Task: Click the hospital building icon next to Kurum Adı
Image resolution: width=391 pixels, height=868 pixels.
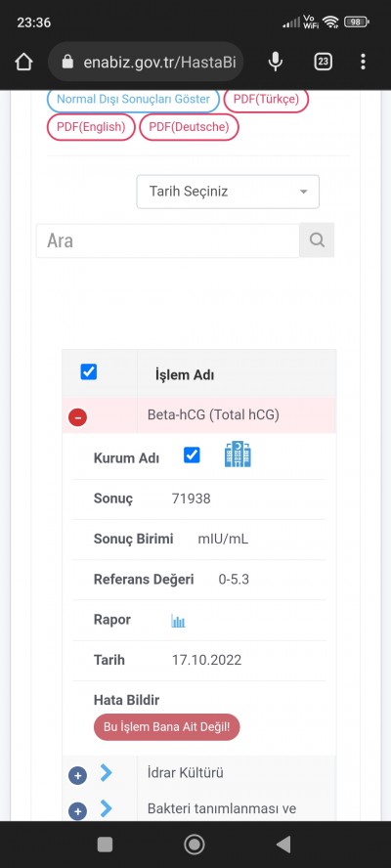Action: pyautogui.click(x=238, y=455)
